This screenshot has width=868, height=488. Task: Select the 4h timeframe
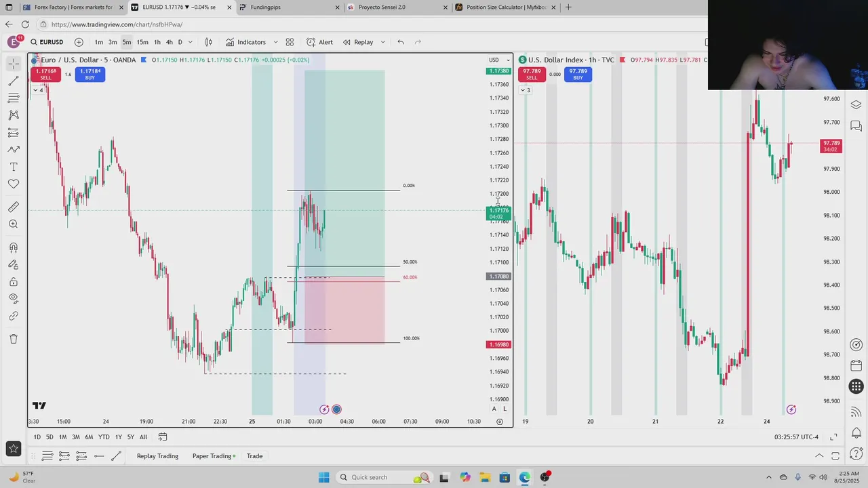pyautogui.click(x=170, y=42)
